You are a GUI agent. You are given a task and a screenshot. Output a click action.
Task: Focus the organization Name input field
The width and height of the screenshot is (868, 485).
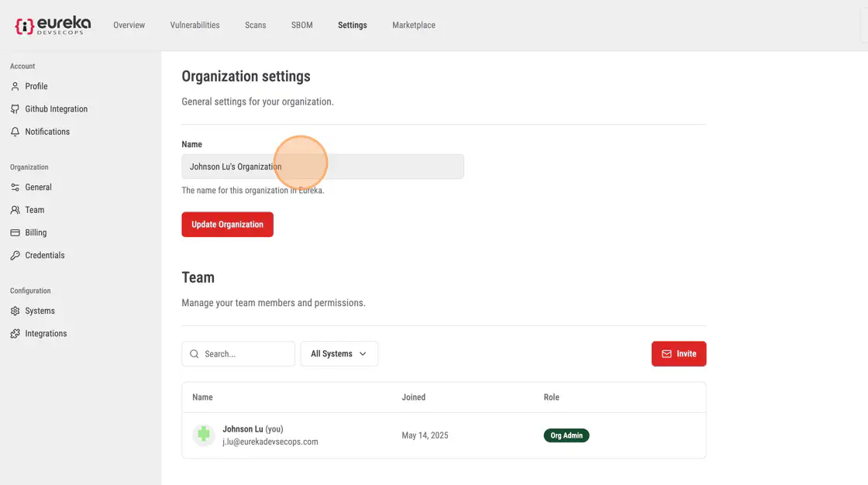(322, 167)
